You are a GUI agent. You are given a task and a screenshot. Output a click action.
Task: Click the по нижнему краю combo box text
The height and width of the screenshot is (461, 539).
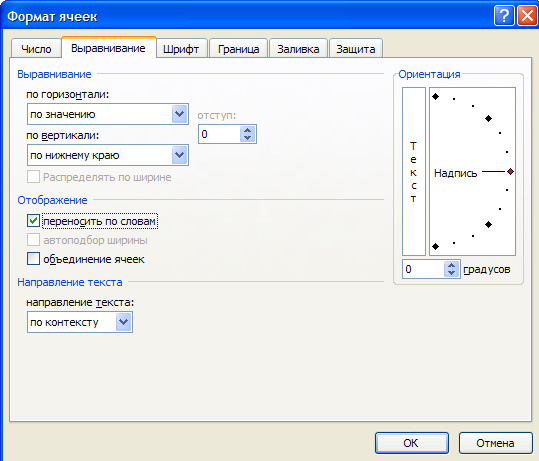click(75, 155)
